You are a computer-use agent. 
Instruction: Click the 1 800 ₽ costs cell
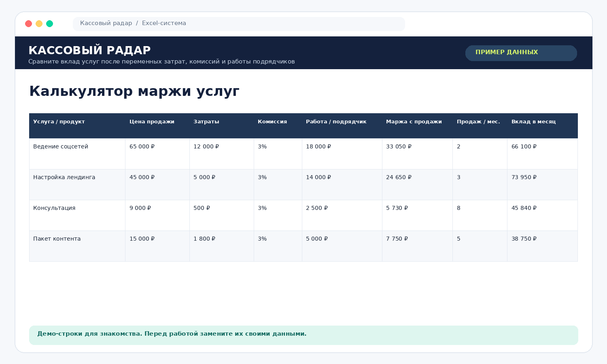click(x=222, y=246)
